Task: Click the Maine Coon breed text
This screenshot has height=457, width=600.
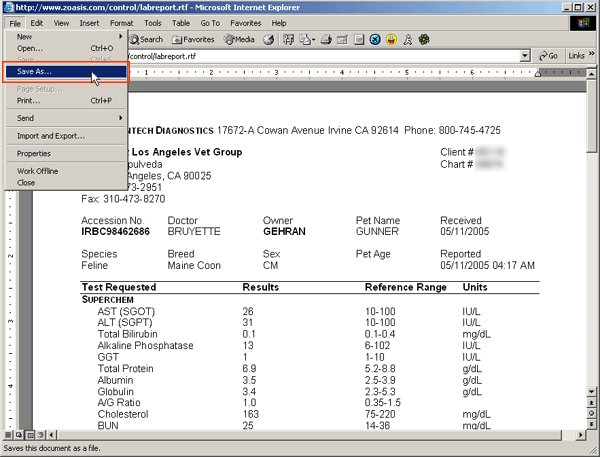Action: (194, 266)
